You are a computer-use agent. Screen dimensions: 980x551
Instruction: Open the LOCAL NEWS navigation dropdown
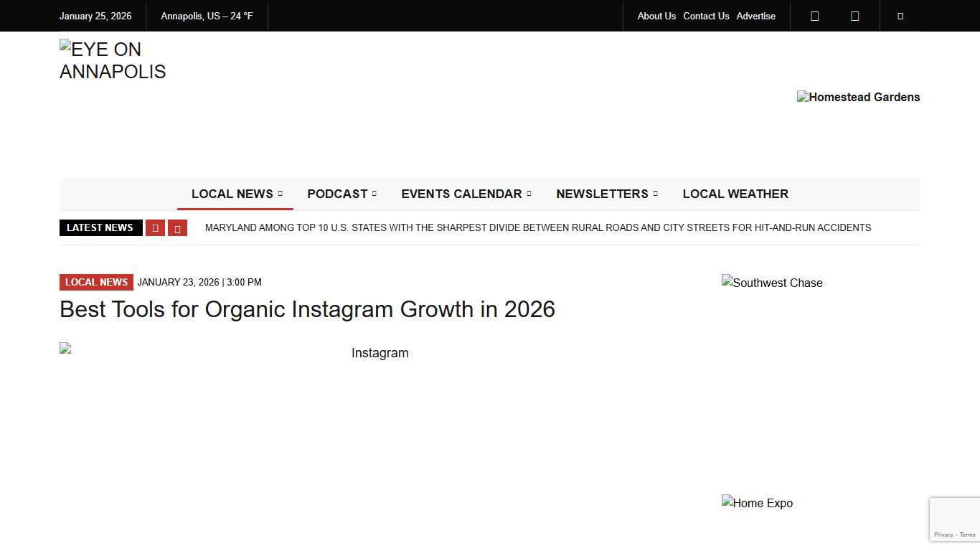235,194
